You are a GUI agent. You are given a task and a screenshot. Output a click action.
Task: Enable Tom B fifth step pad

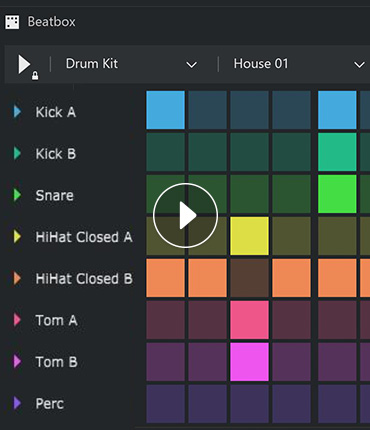[337, 362]
